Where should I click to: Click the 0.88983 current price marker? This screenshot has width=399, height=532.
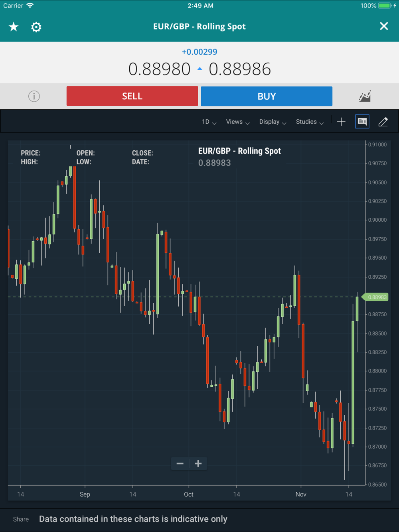pyautogui.click(x=376, y=297)
